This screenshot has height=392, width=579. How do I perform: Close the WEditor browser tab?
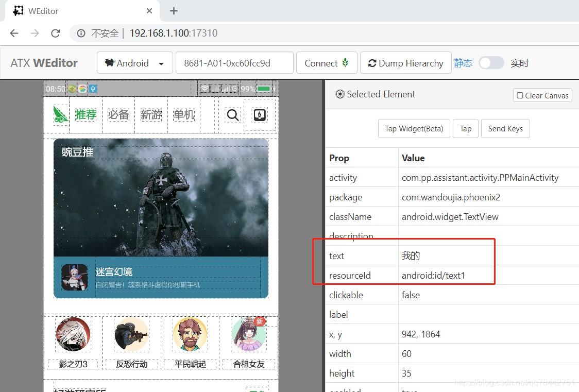tap(149, 11)
